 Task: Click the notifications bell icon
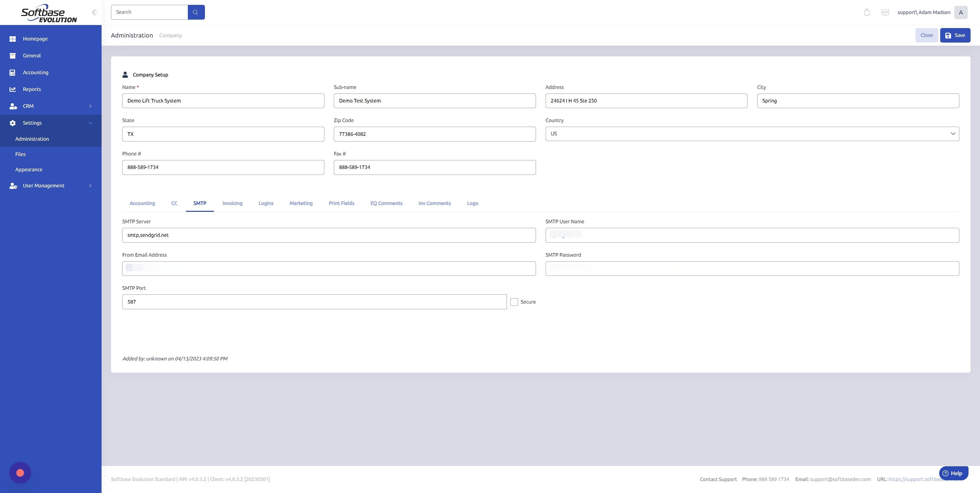(x=867, y=12)
